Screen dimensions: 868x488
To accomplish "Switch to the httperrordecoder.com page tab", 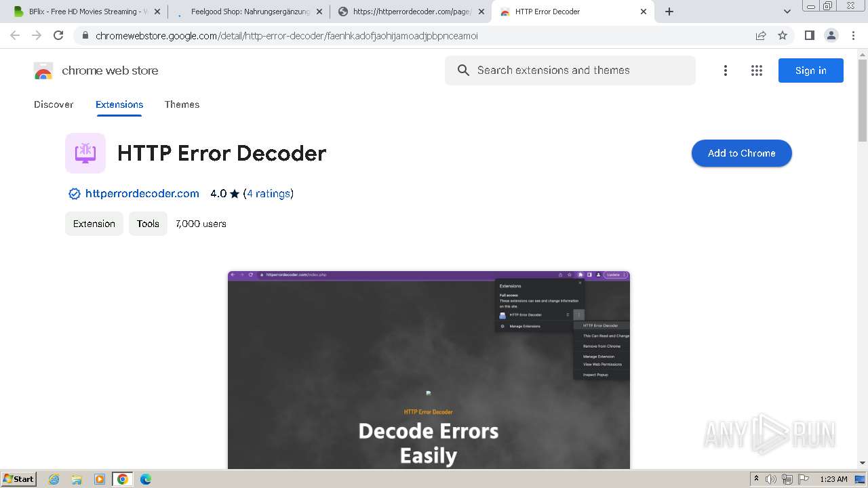I will tap(412, 12).
